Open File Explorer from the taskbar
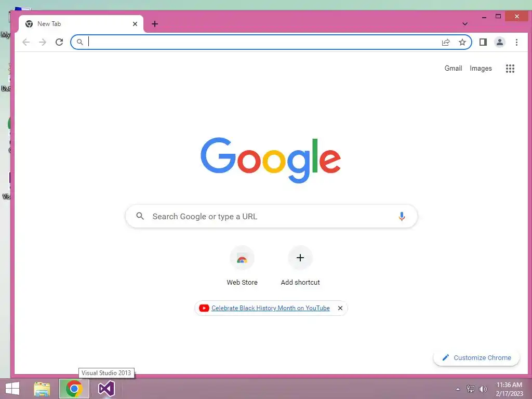Image resolution: width=532 pixels, height=399 pixels. click(x=42, y=389)
